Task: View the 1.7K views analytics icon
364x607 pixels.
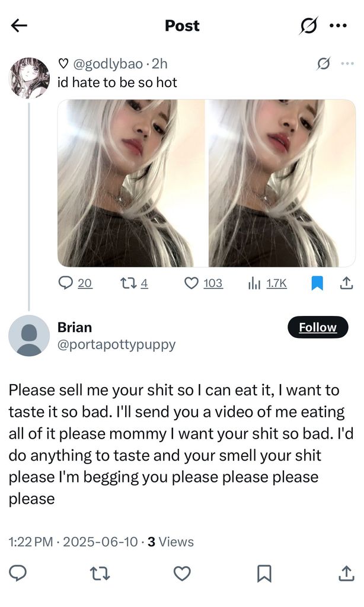Action: click(x=255, y=283)
